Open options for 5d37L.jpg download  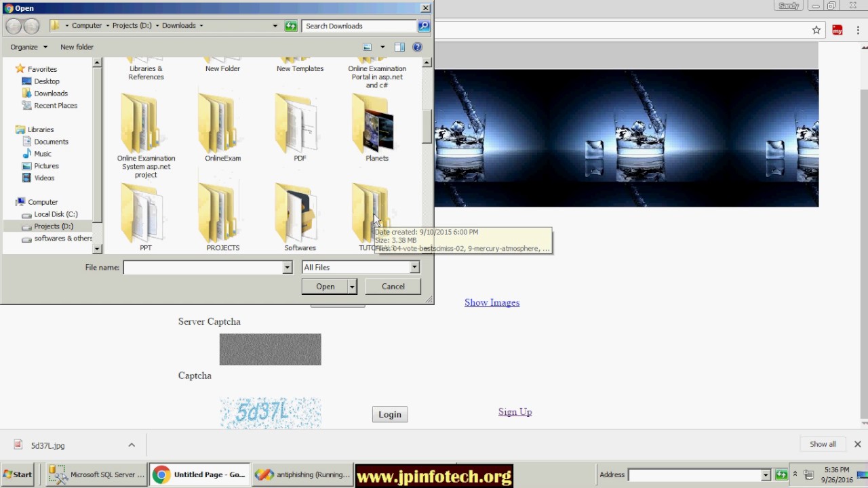point(132,445)
